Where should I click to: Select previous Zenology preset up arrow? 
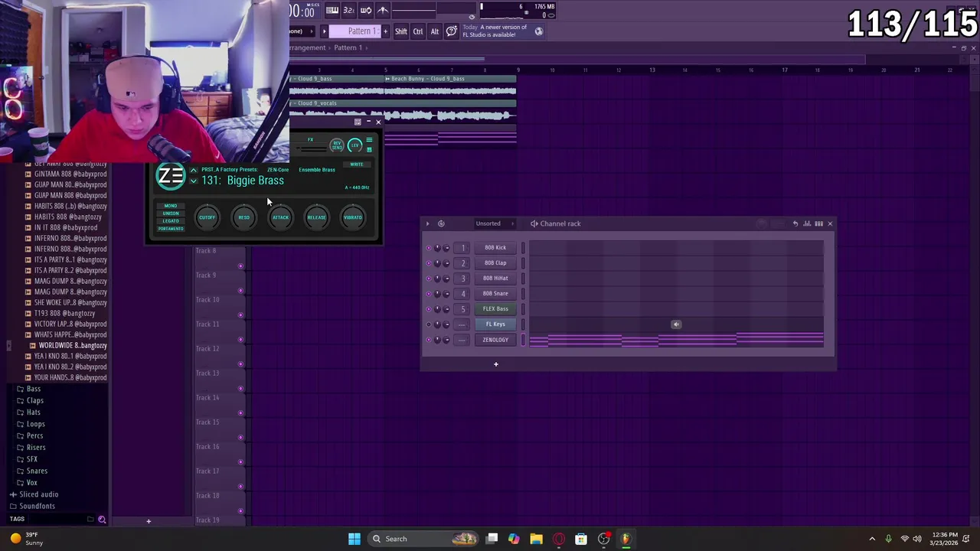[x=193, y=170]
